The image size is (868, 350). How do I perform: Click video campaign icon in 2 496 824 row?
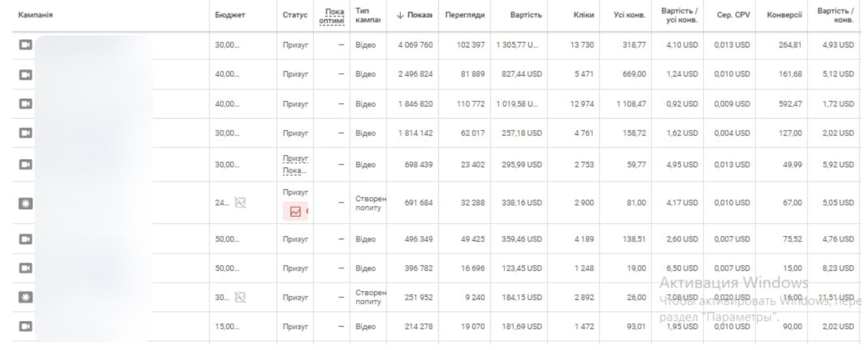tap(25, 74)
